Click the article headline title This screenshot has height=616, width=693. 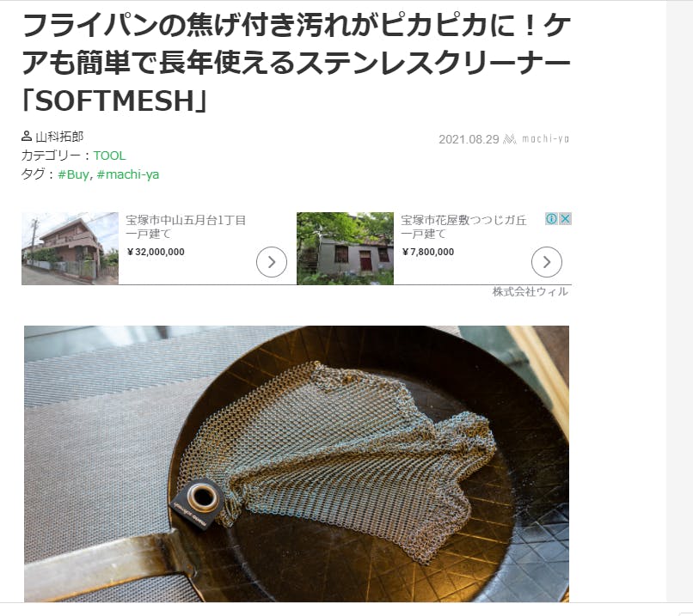pyautogui.click(x=297, y=63)
